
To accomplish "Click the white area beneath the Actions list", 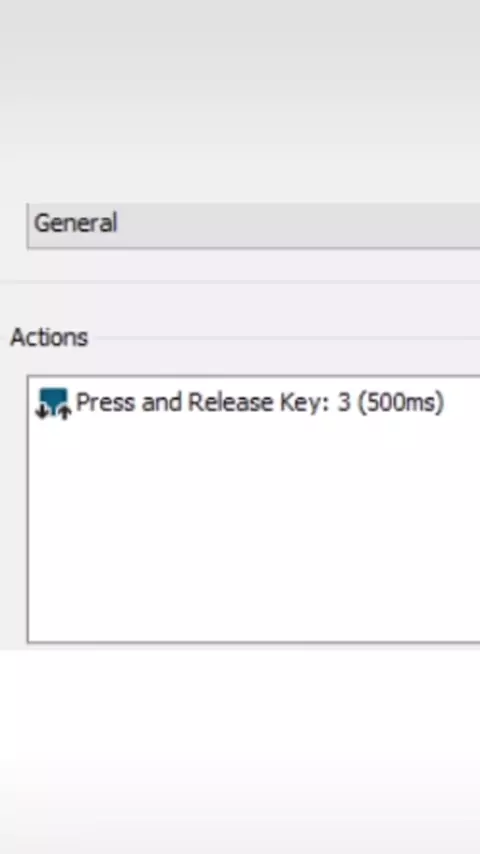I will (240, 752).
